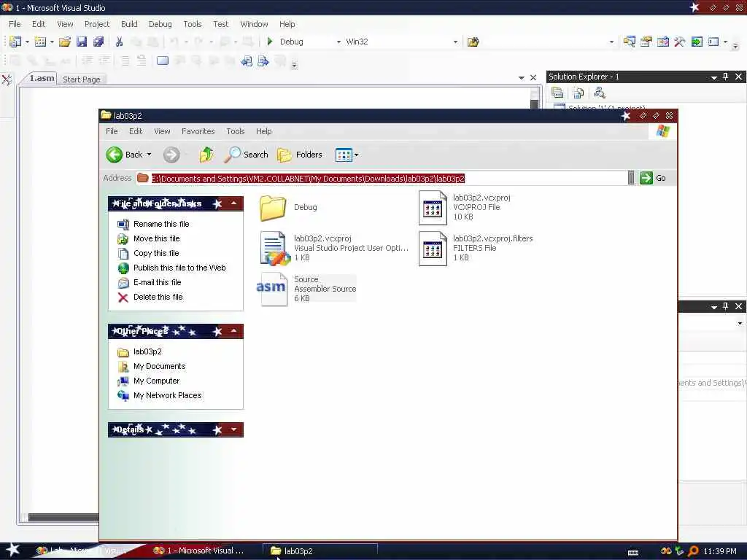
Task: Click the Explorer address bar path
Action: [308, 179]
